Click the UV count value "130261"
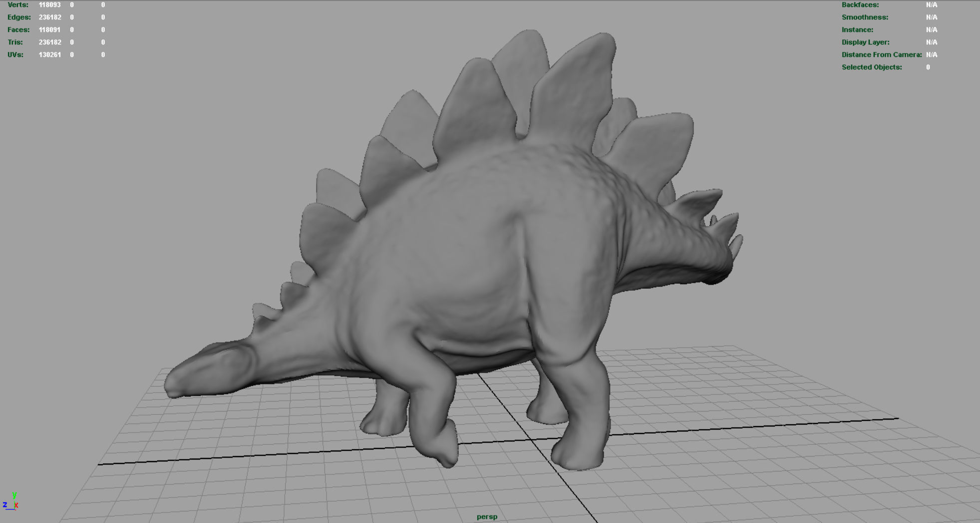 coord(49,55)
